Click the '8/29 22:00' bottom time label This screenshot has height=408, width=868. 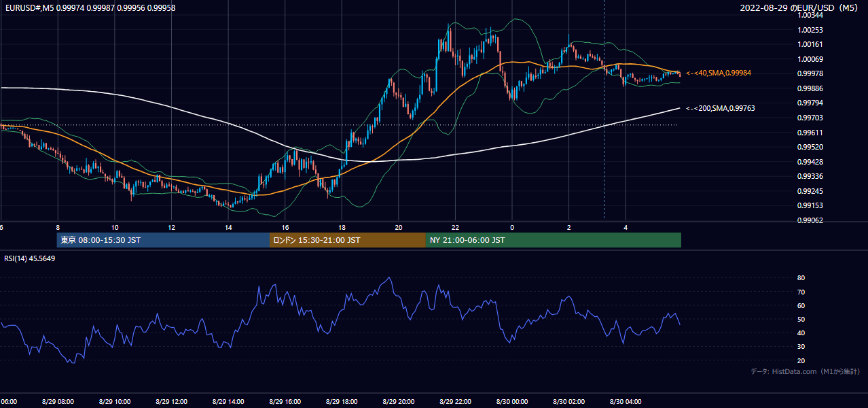[x=454, y=401]
